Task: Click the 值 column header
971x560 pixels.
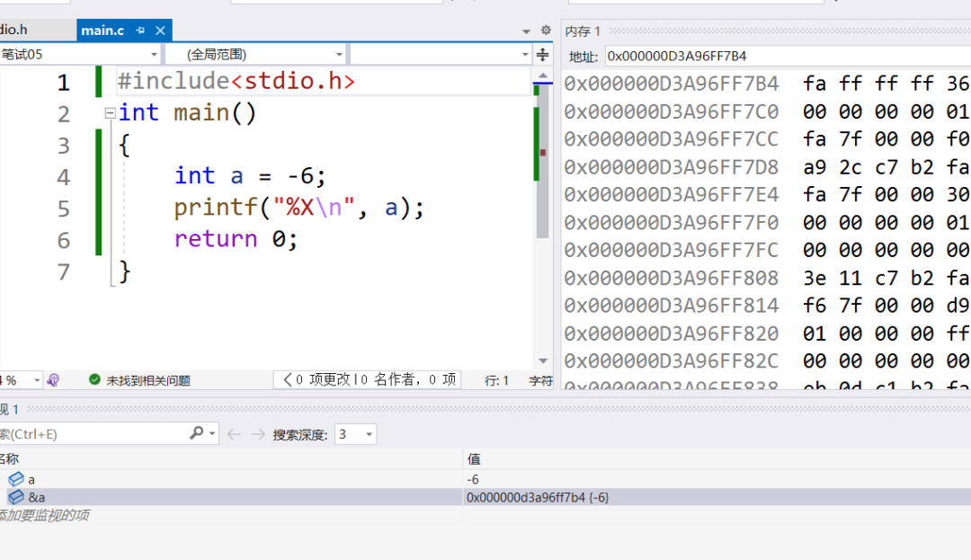Action: 474,458
